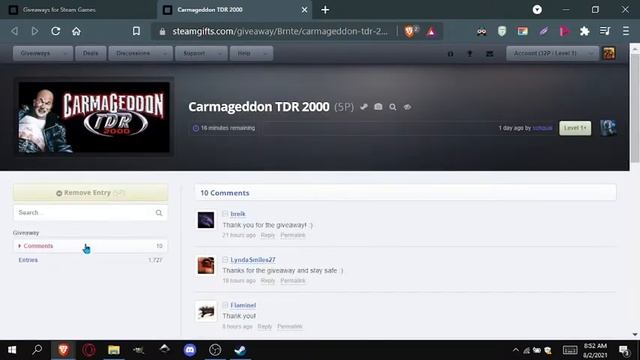The width and height of the screenshot is (640, 360).
Task: Click the colorful picture extension icon
Action: (x=522, y=31)
